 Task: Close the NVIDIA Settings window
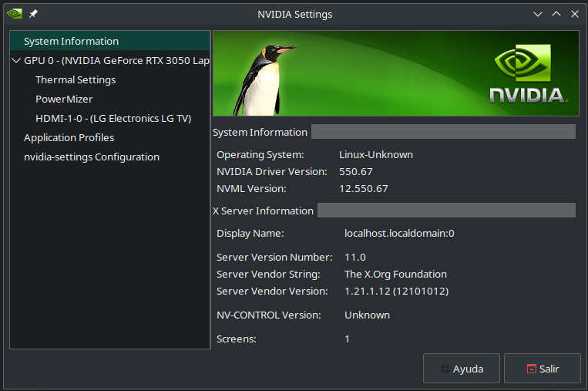pyautogui.click(x=574, y=14)
